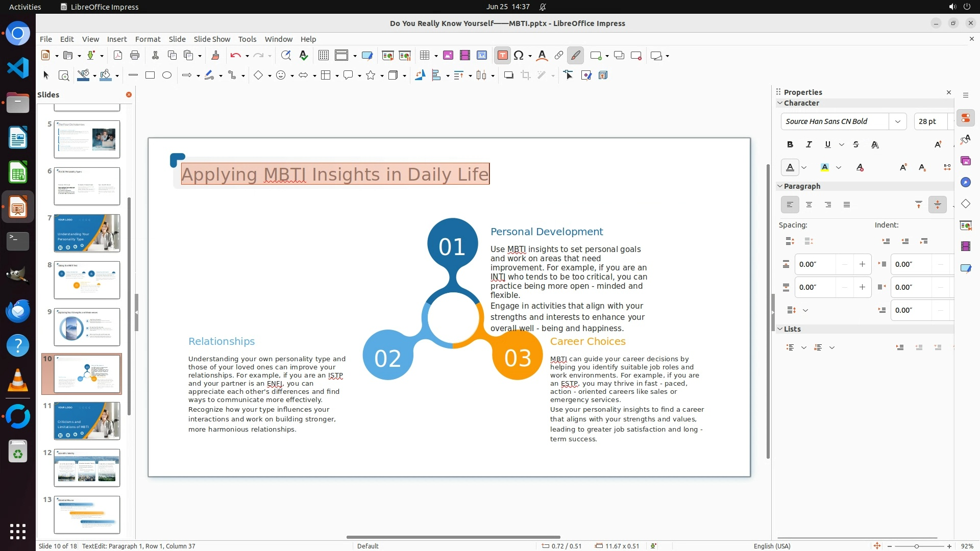Insert a text box tool
This screenshot has width=980, height=551.
(502, 56)
